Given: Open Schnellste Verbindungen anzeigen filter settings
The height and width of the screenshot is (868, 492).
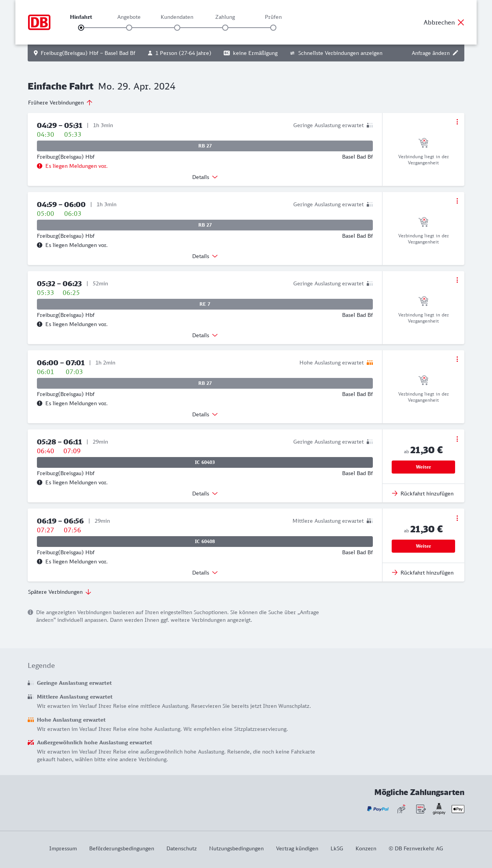Looking at the screenshot, I should [336, 53].
